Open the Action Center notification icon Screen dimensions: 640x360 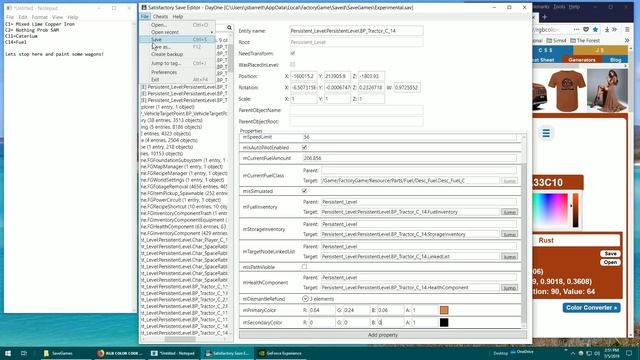(x=629, y=353)
